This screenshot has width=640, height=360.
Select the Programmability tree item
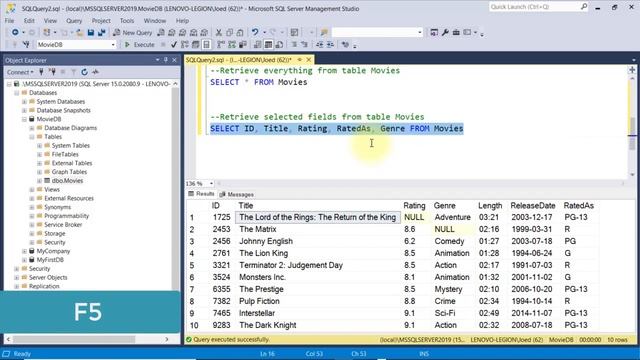click(x=66, y=216)
